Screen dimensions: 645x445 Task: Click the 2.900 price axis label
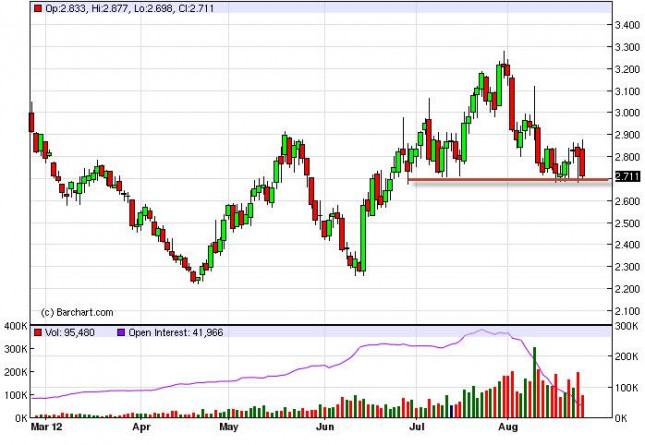[x=627, y=135]
